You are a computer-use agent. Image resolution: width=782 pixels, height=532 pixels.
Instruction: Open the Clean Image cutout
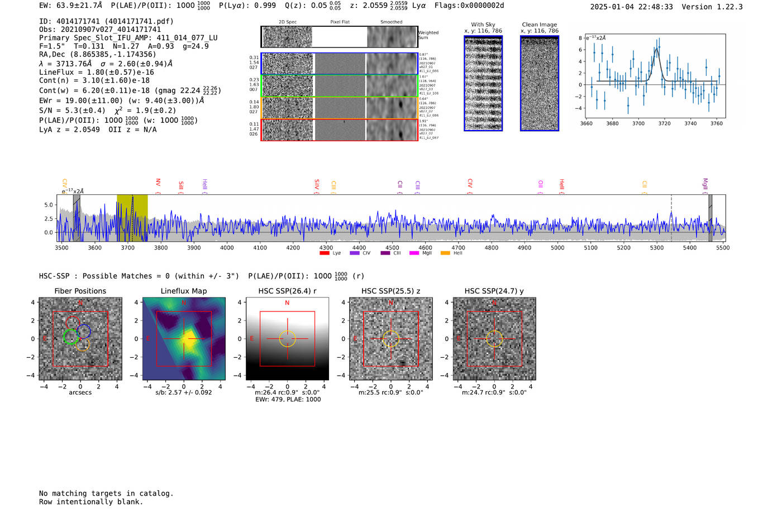tap(540, 83)
